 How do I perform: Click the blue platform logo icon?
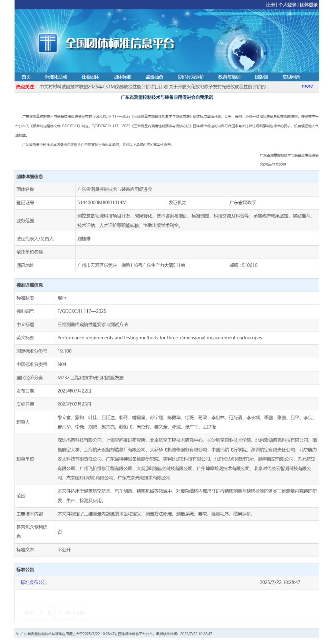click(x=48, y=43)
